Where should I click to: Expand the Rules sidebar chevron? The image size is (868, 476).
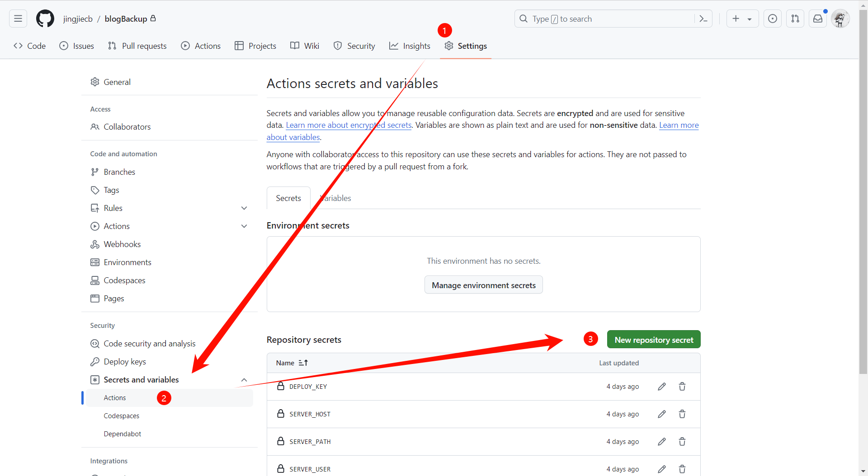coord(244,208)
